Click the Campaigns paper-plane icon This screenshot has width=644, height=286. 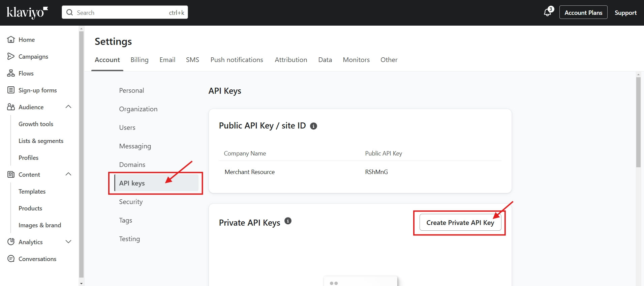point(11,56)
